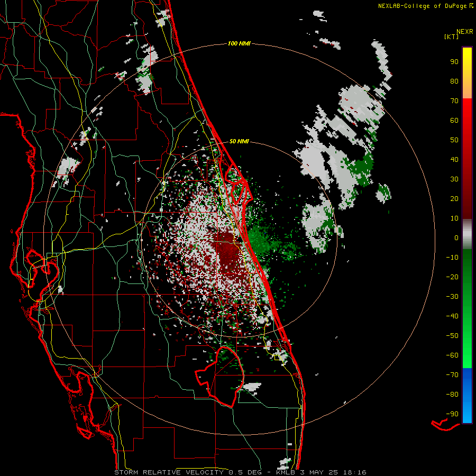Click the 20 value on velocity scale
476x476 pixels.
454,199
